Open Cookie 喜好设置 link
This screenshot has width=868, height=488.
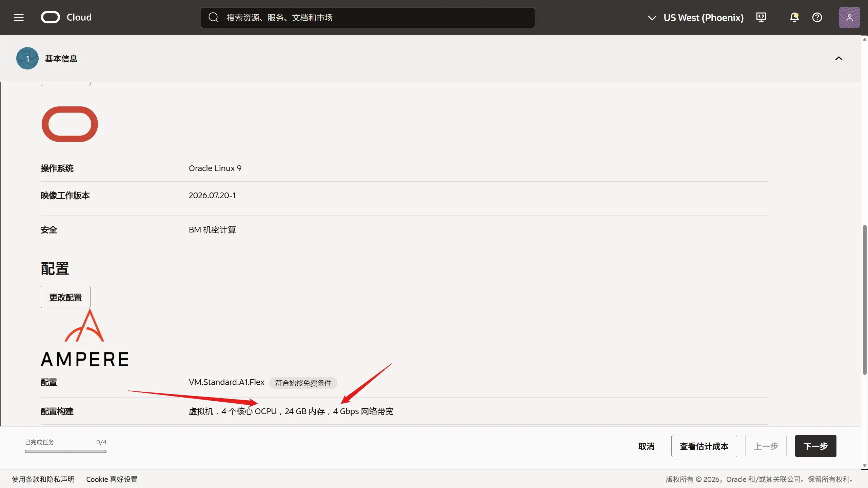coord(112,479)
